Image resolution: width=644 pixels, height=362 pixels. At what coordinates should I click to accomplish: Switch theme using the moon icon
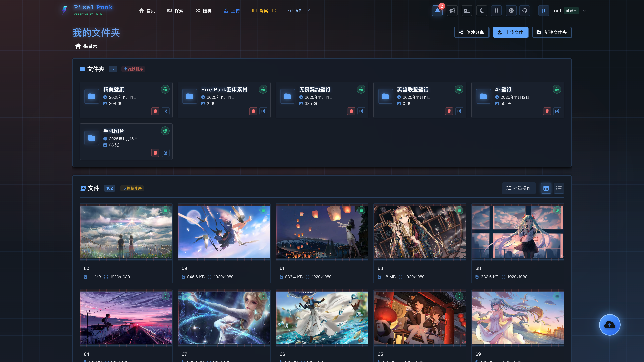pyautogui.click(x=481, y=11)
